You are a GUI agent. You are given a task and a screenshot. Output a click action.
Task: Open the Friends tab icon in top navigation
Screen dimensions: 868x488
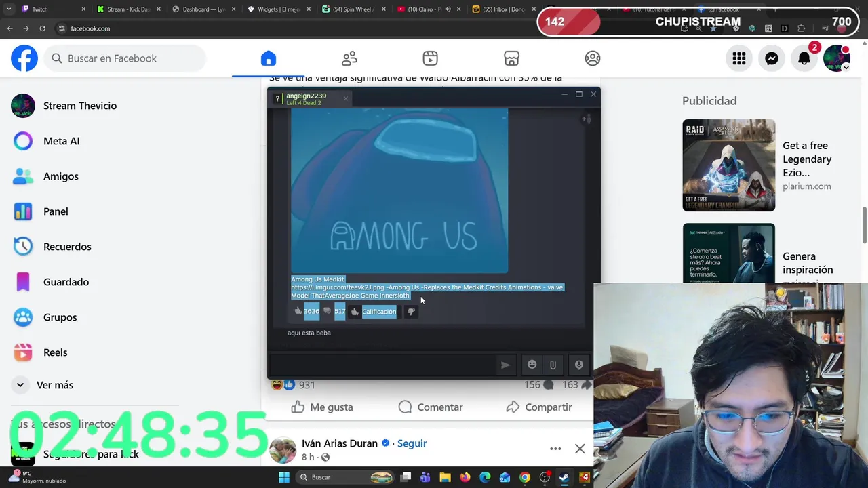click(349, 58)
